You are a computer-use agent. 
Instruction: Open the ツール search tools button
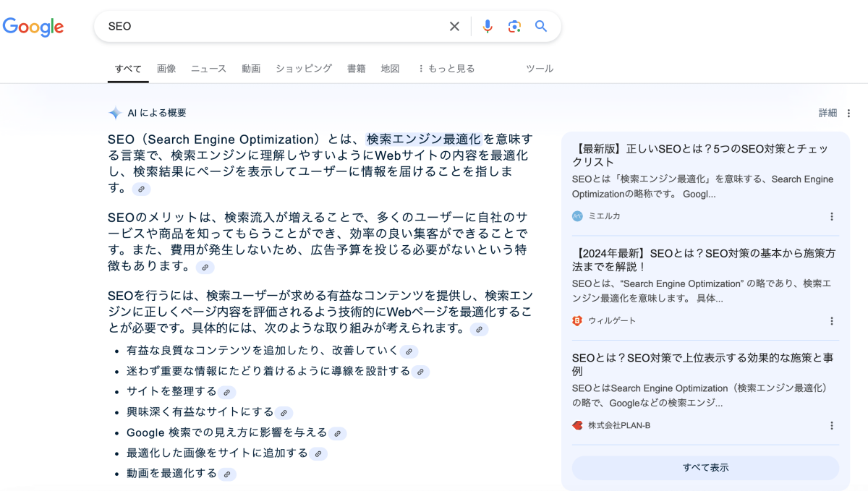pos(540,69)
